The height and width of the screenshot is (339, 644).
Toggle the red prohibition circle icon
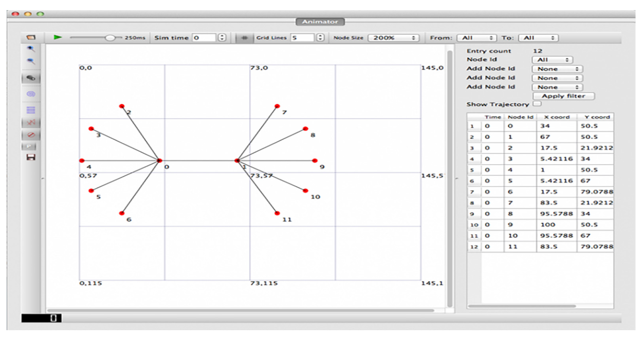tap(31, 135)
